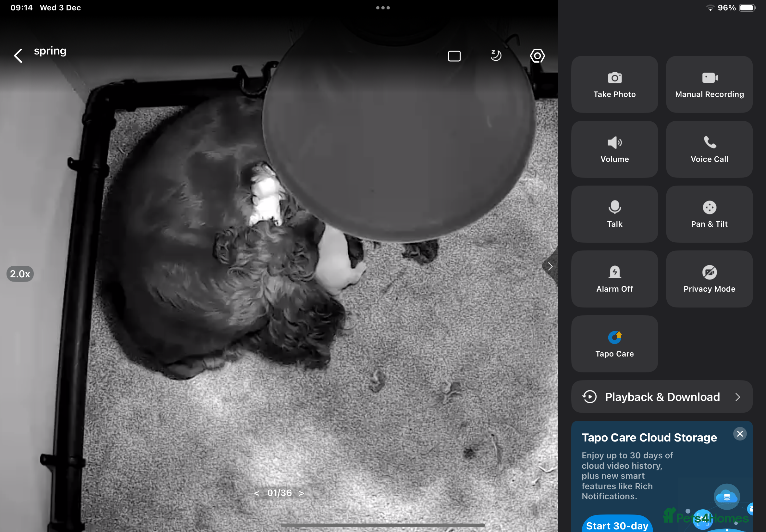The height and width of the screenshot is (532, 766).
Task: Start Manual Recording
Action: (709, 84)
